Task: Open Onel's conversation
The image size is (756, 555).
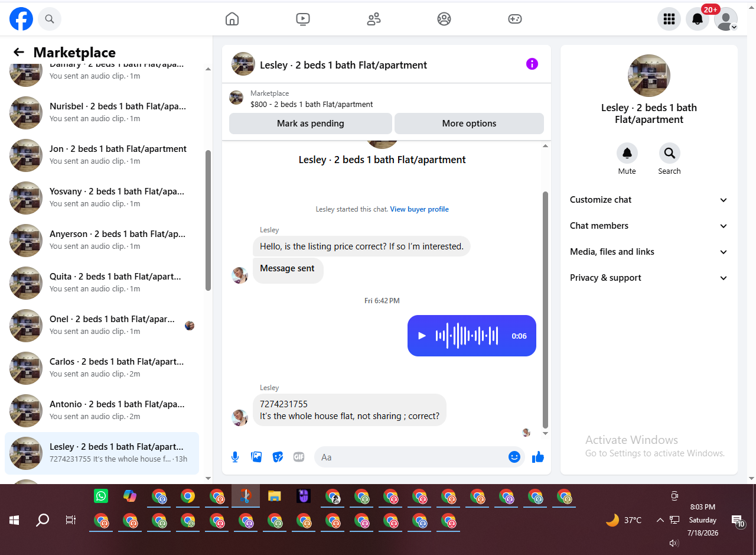Action: tap(102, 324)
